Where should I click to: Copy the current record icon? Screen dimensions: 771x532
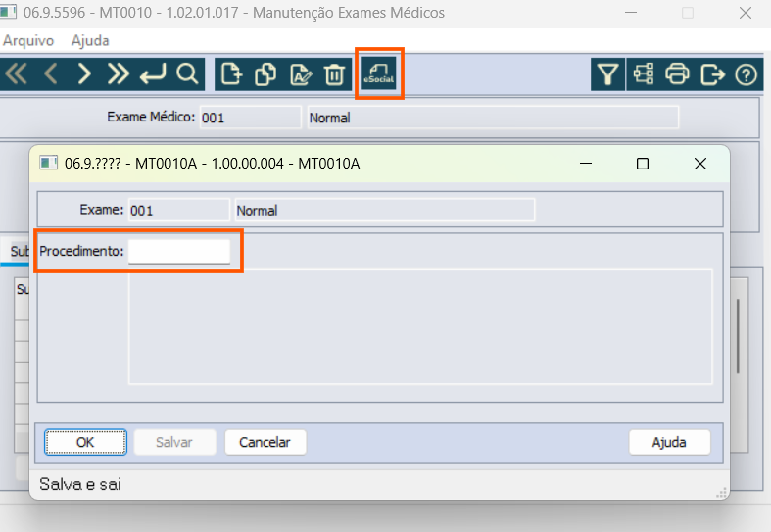point(265,74)
